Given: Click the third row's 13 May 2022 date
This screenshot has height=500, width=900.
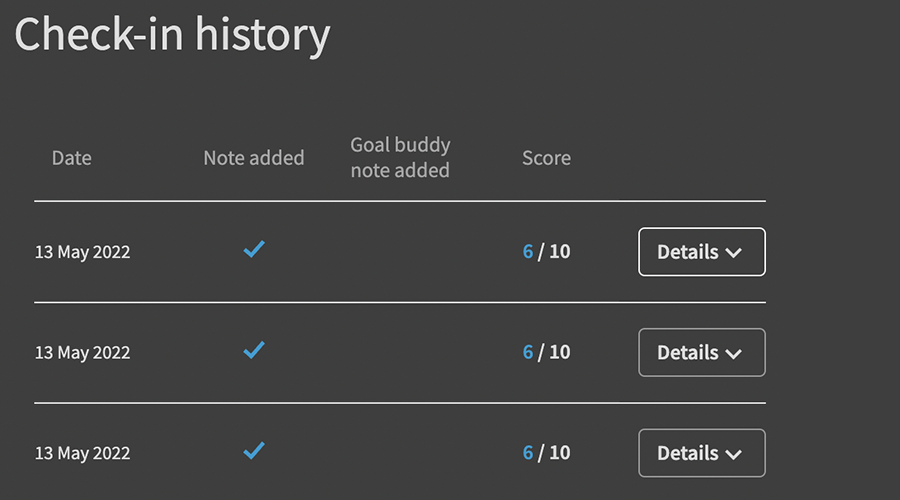Looking at the screenshot, I should coord(83,453).
